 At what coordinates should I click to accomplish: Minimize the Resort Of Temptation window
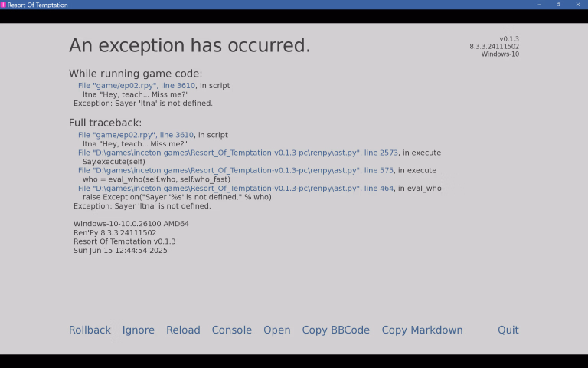[x=539, y=5]
